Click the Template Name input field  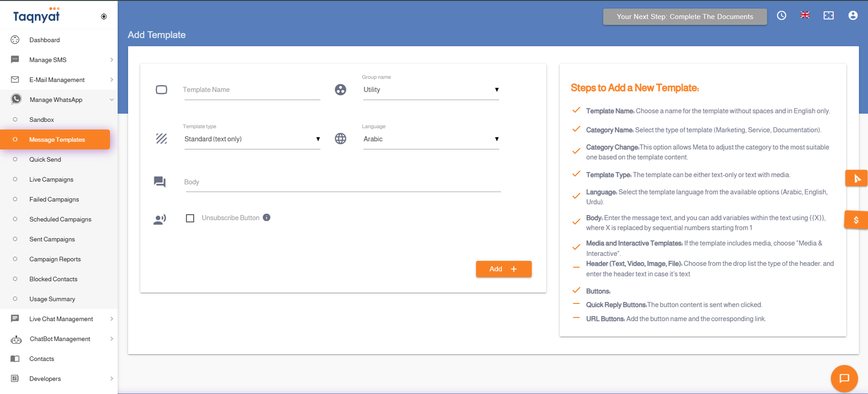[252, 90]
